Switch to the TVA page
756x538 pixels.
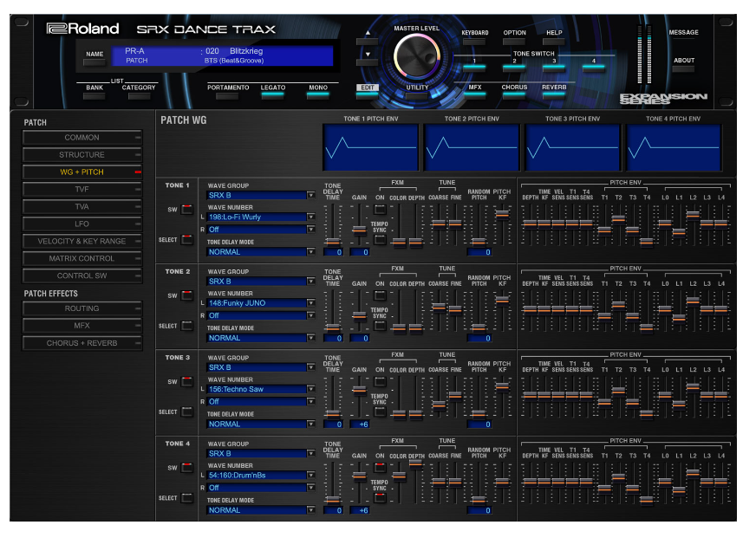click(x=82, y=207)
